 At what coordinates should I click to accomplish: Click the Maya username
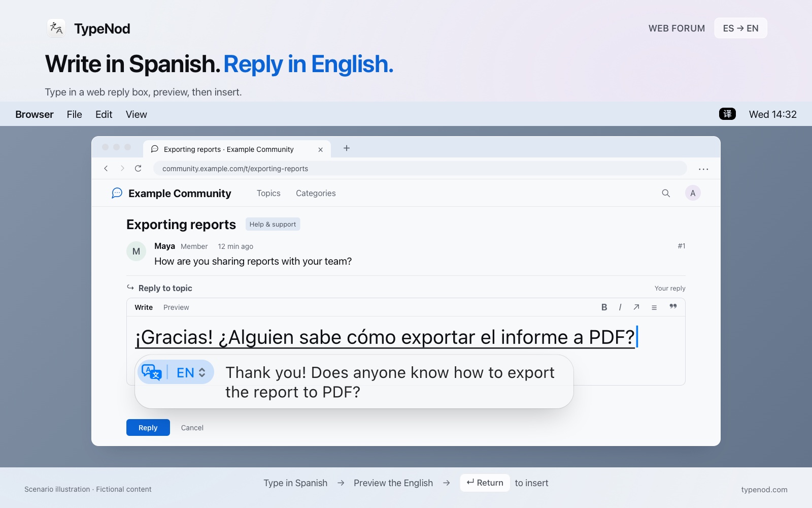(164, 246)
